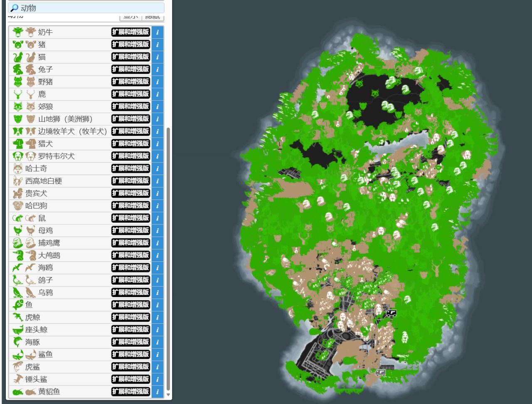The width and height of the screenshot is (532, 404).
Task: Click the 贵宾犬 (poodle) icon
Action: coord(17,193)
